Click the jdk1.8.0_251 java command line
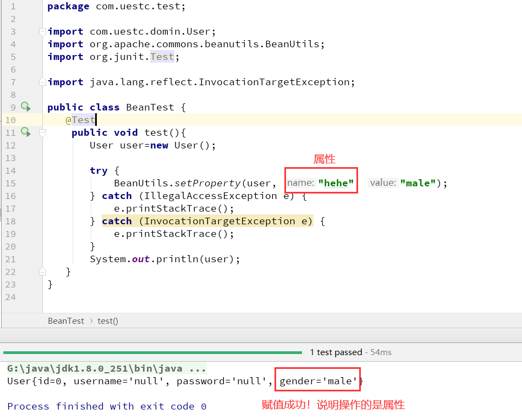The width and height of the screenshot is (522, 420). coord(107,368)
